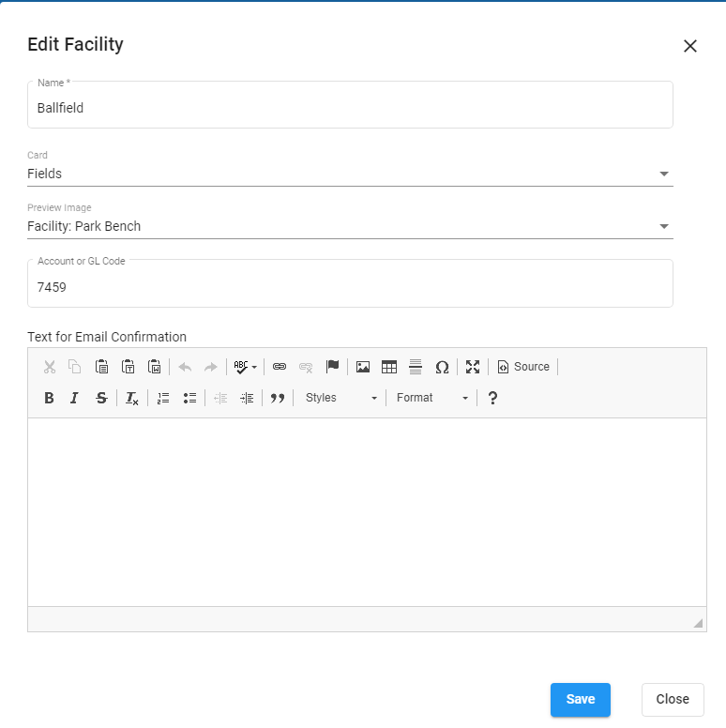Viewport: 726px width, 728px height.
Task: Toggle strikethrough text formatting
Action: (x=101, y=398)
